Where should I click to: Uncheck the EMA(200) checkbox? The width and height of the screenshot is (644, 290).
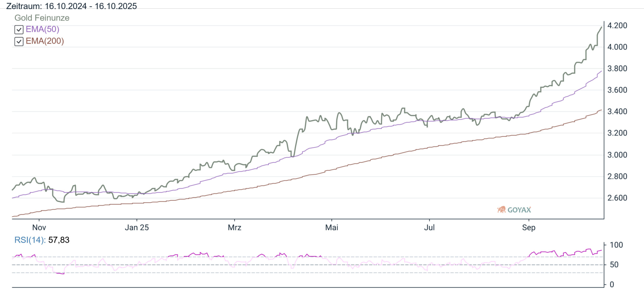[19, 41]
